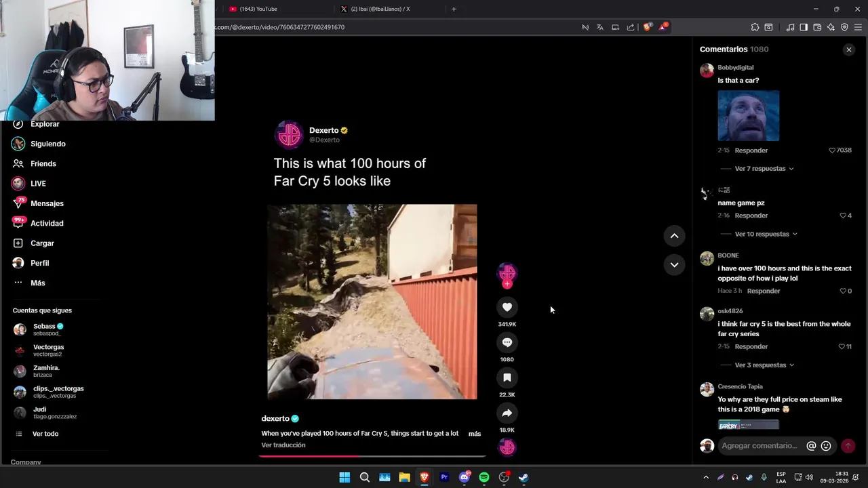
Task: Open the LIVE section
Action: pyautogui.click(x=29, y=184)
